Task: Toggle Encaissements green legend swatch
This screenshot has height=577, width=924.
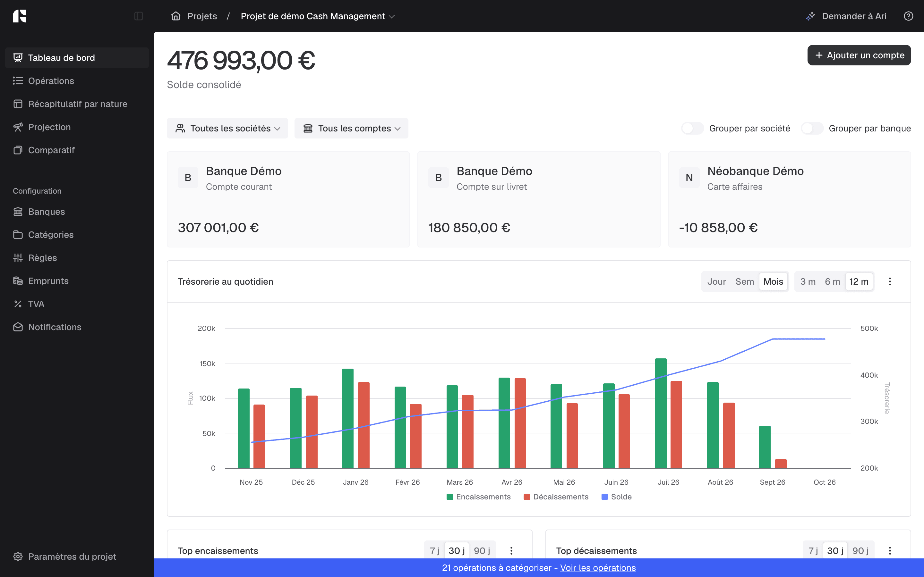Action: [450, 497]
